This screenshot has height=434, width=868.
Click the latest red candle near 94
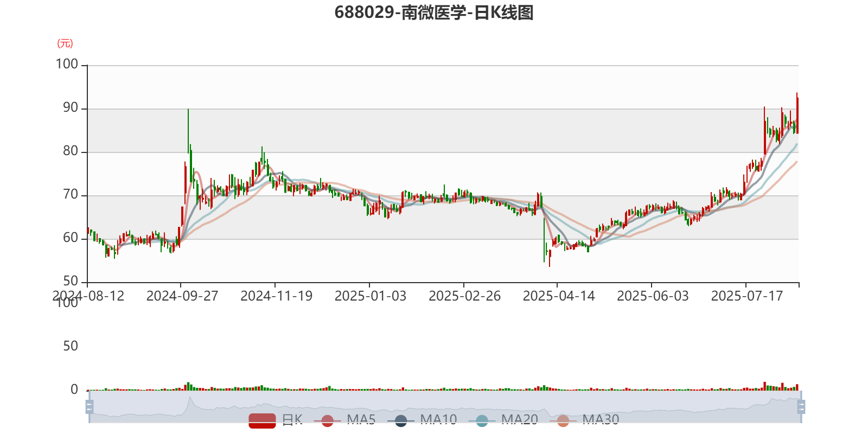click(x=797, y=113)
